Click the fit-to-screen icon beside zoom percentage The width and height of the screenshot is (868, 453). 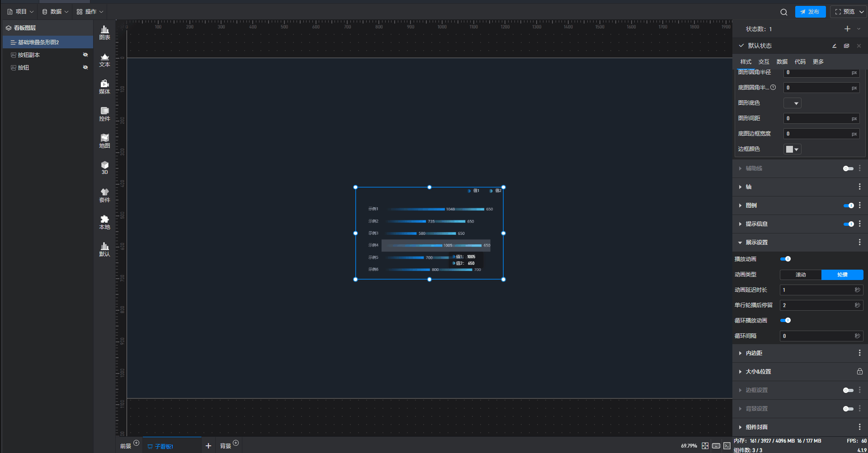coord(705,446)
